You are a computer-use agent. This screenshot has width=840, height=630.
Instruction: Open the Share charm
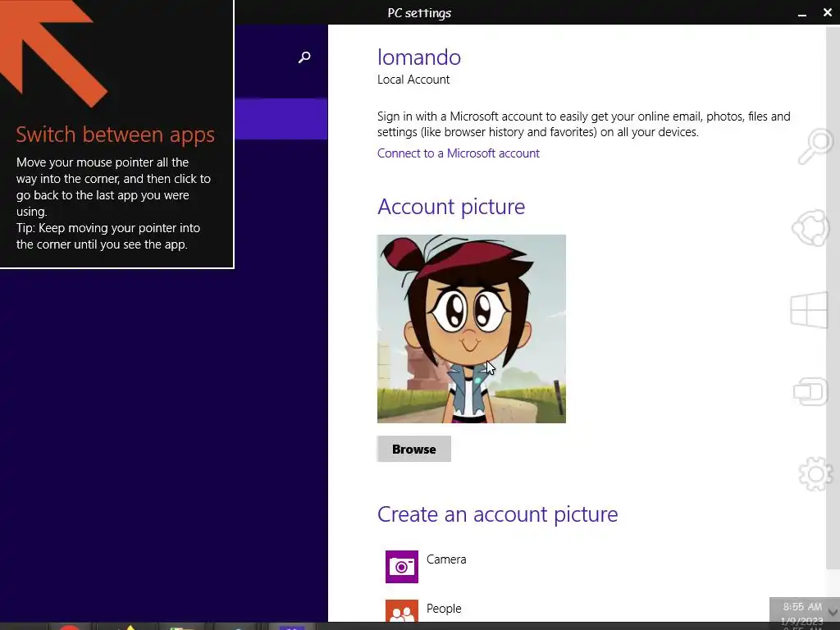(810, 228)
